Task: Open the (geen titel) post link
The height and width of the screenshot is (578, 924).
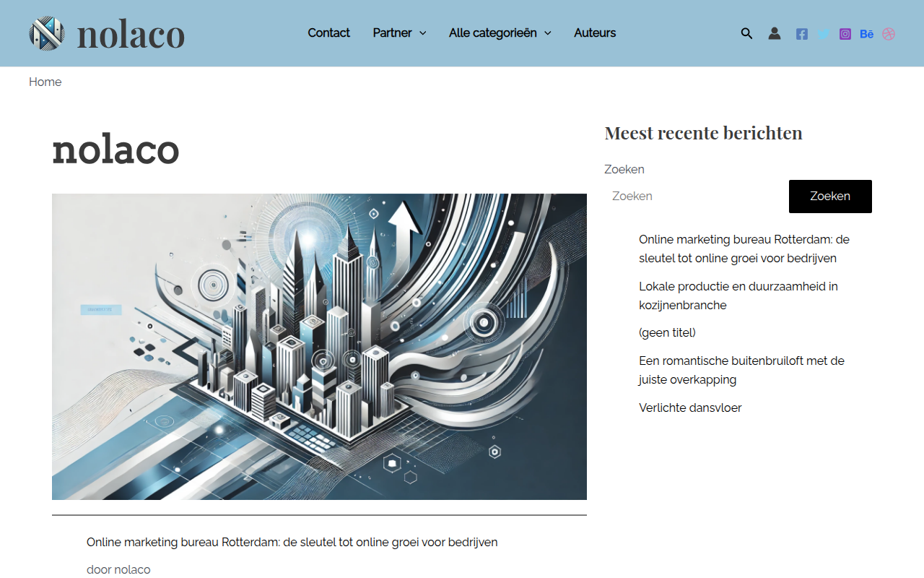Action: click(x=667, y=333)
